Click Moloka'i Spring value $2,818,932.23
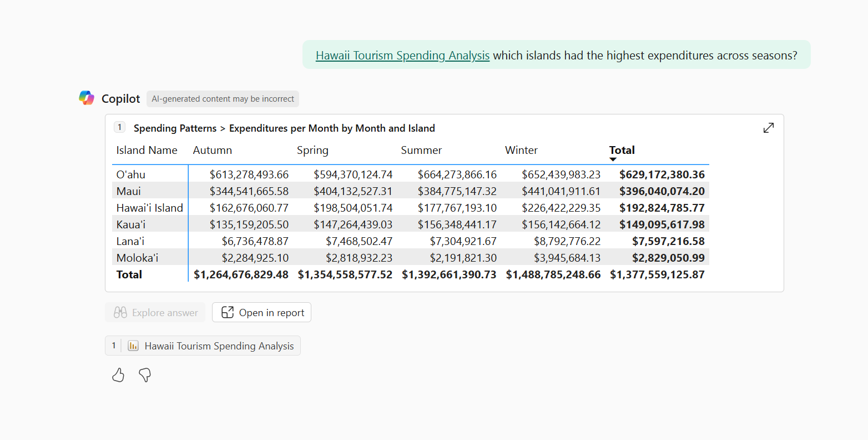The height and width of the screenshot is (440, 868). (359, 258)
